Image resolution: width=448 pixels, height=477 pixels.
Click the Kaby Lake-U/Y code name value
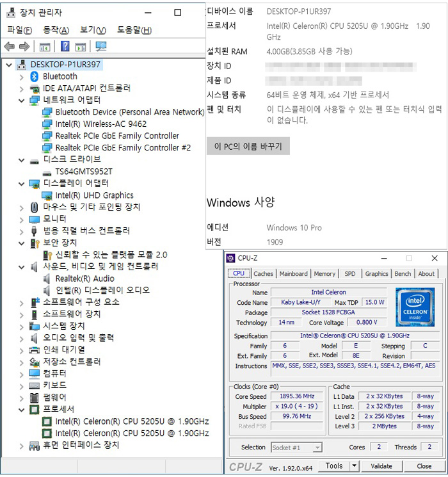(x=301, y=302)
